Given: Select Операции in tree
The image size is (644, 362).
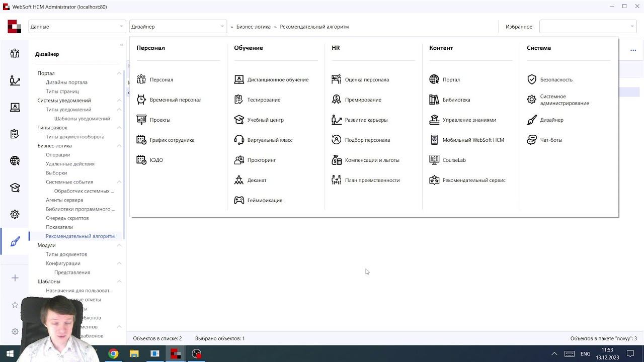Looking at the screenshot, I should click(58, 155).
